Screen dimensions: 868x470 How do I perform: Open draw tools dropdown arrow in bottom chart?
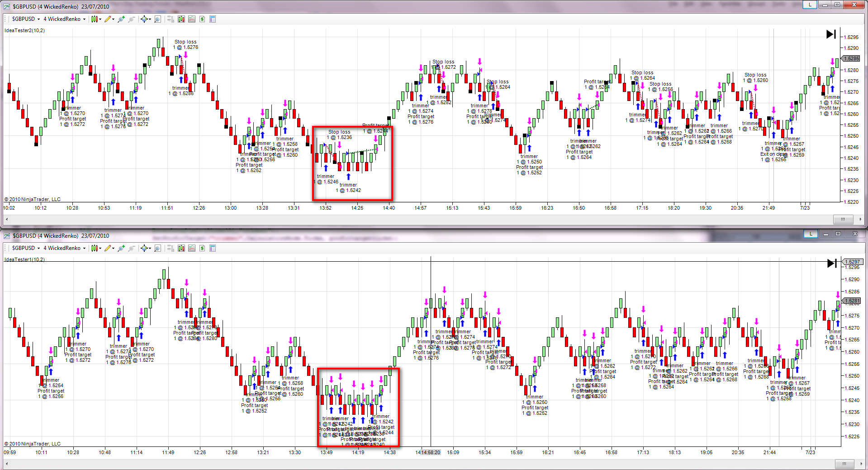pos(113,248)
